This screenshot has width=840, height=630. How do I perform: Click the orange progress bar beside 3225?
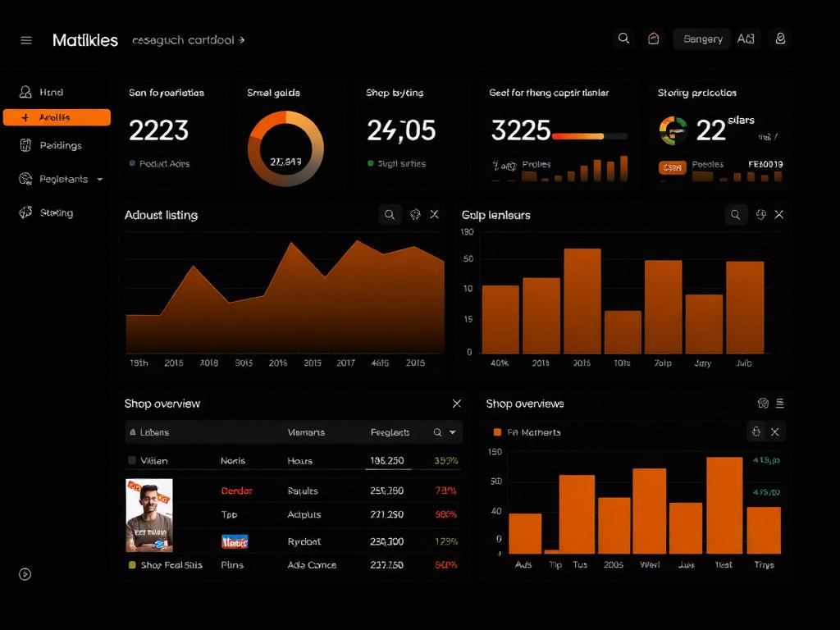point(577,137)
